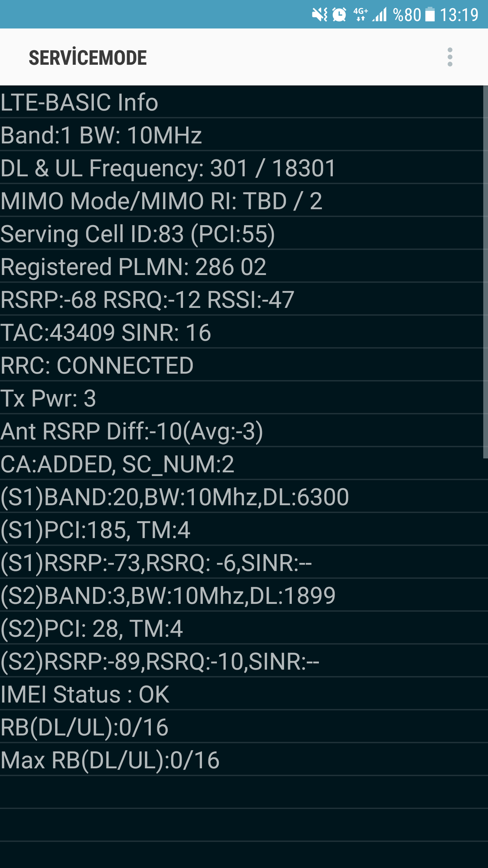Tap the alarm clock status icon
The image size is (488, 868).
tap(339, 15)
